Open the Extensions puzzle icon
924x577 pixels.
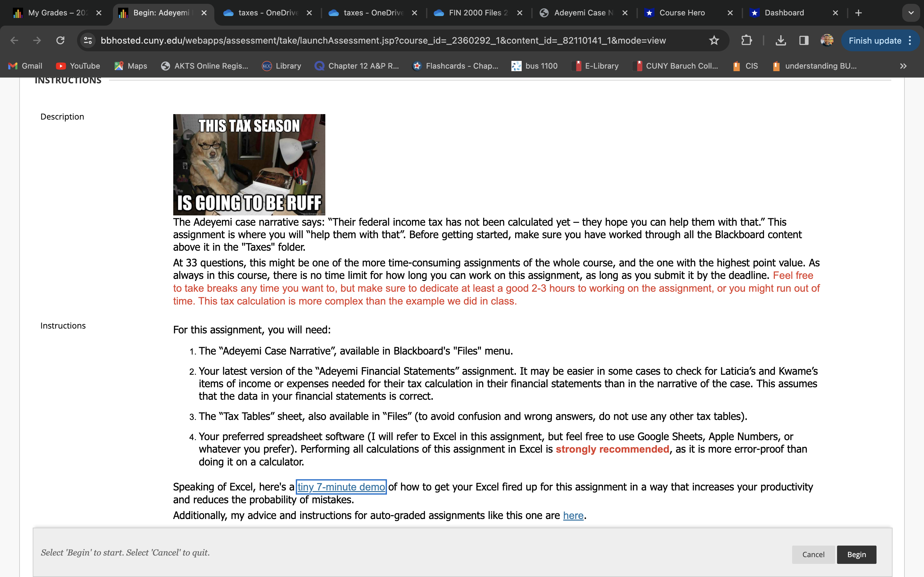tap(747, 40)
